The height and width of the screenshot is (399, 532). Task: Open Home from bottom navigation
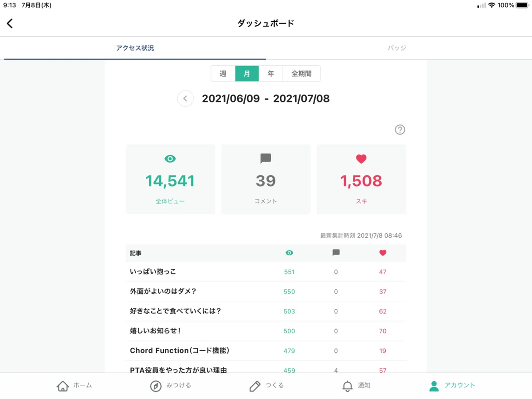coord(74,386)
